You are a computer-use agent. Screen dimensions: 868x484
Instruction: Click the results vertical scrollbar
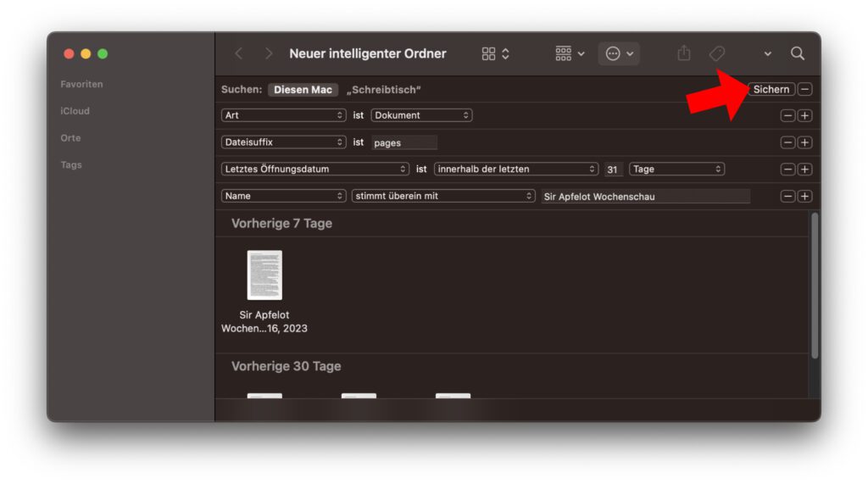coord(815,288)
